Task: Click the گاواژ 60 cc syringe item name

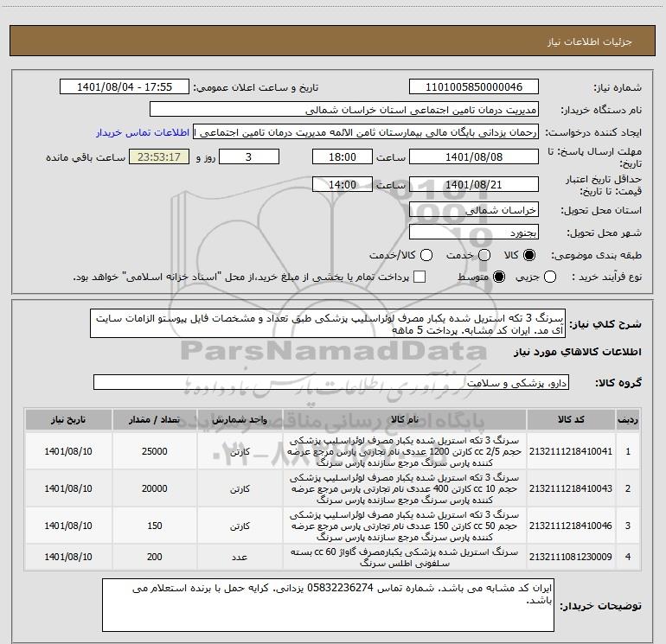Action: pyautogui.click(x=404, y=557)
